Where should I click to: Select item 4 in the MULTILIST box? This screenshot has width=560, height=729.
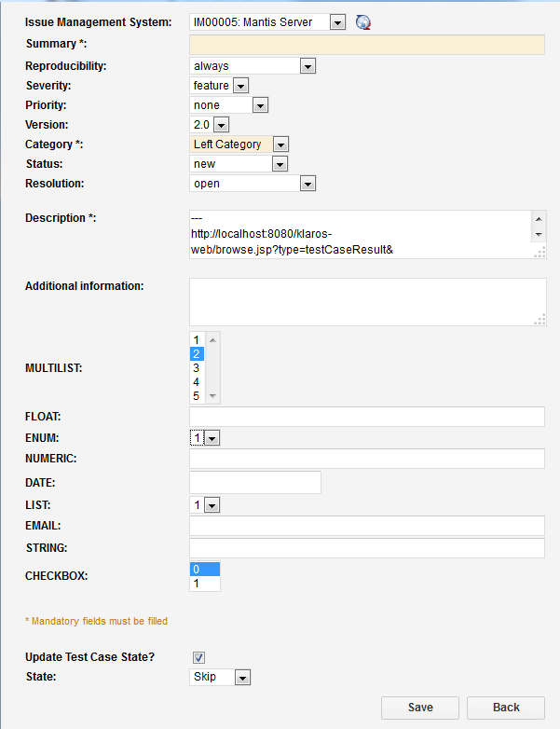point(197,382)
